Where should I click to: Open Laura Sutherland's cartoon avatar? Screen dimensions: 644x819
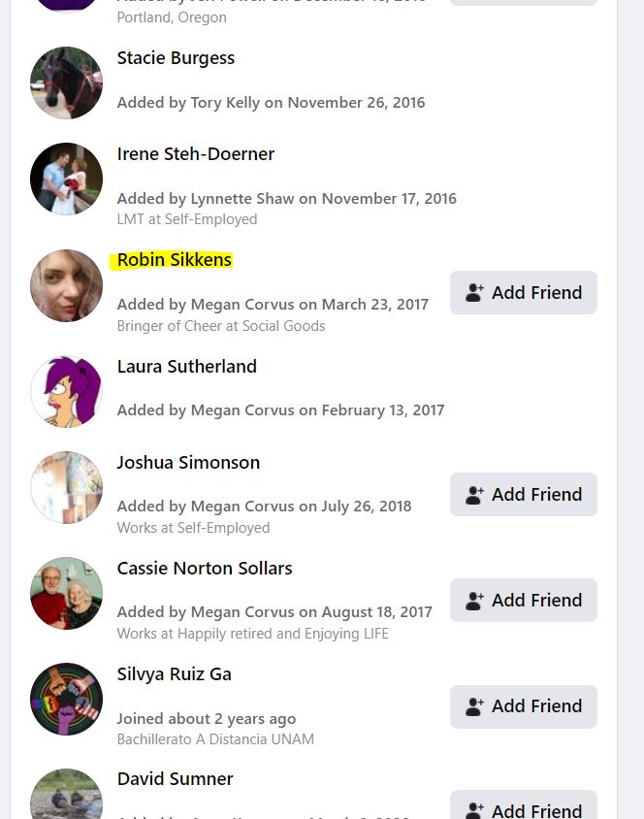pyautogui.click(x=66, y=391)
